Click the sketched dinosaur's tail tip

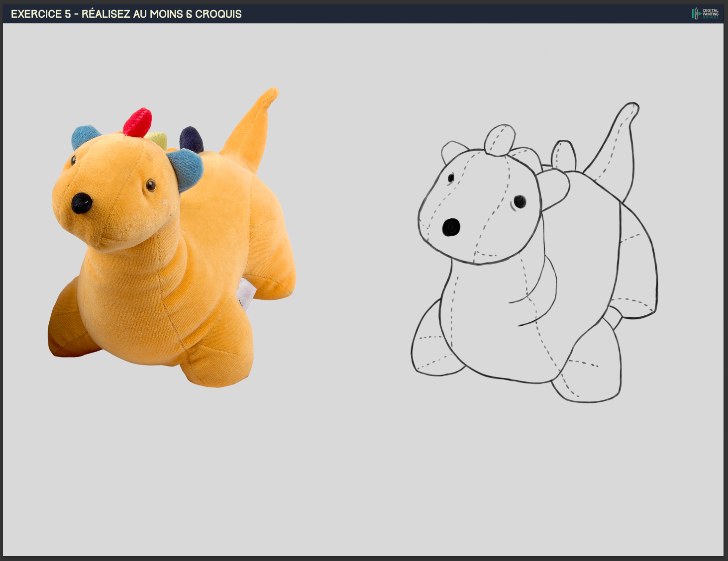[632, 107]
